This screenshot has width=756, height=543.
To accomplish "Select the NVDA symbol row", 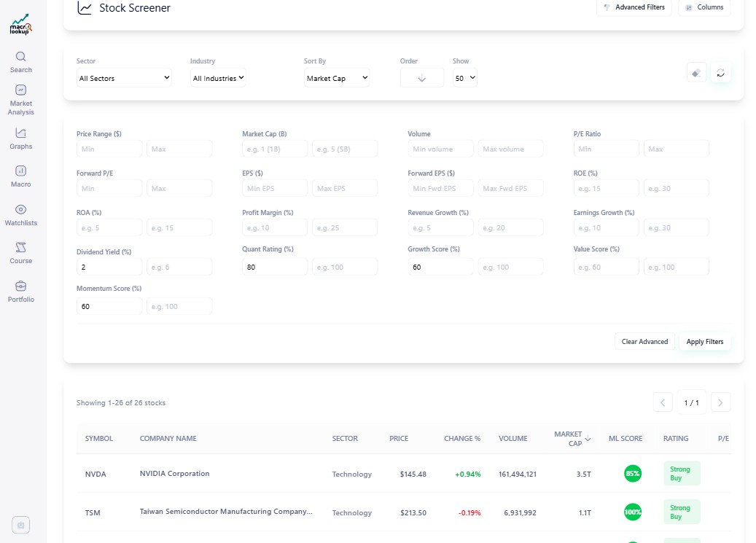I will click(x=96, y=474).
